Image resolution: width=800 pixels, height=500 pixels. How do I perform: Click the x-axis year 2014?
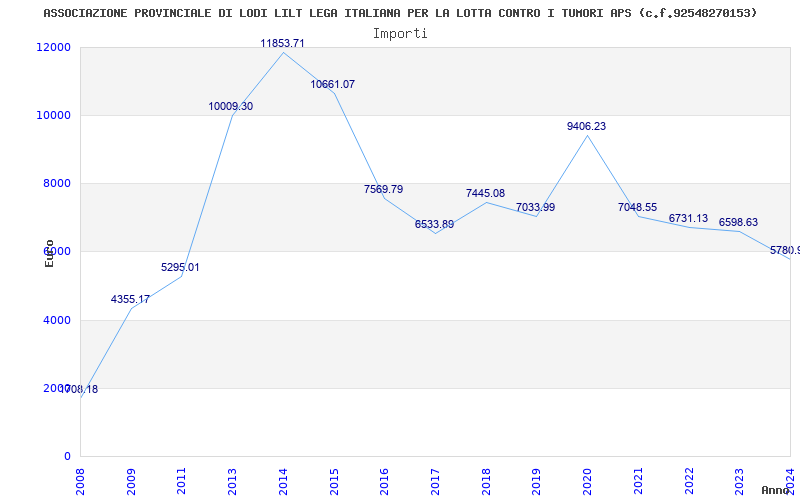[x=283, y=481]
